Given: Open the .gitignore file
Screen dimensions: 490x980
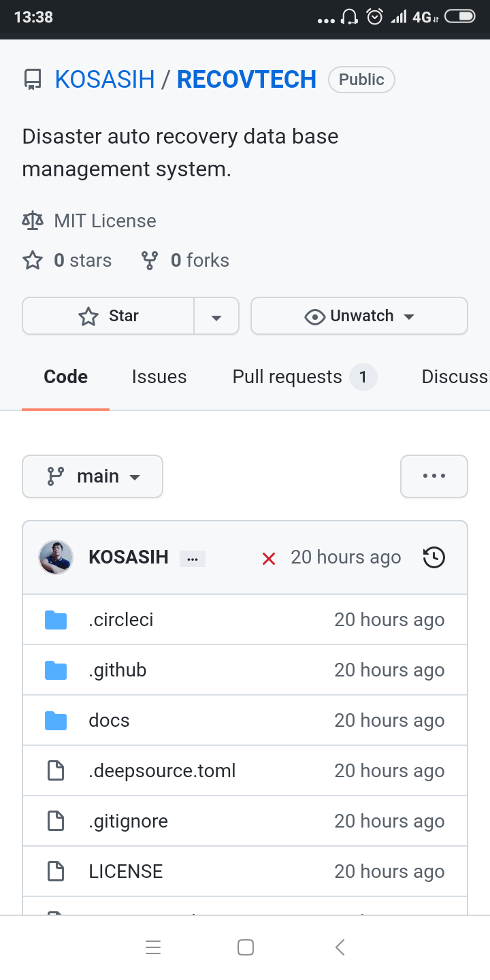Looking at the screenshot, I should pyautogui.click(x=128, y=821).
